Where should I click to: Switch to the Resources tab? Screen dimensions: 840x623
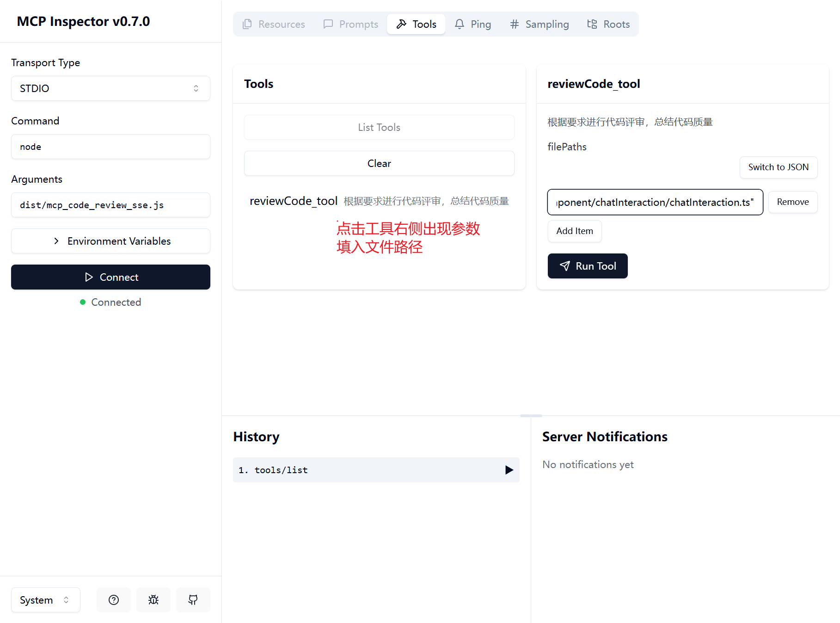(274, 24)
